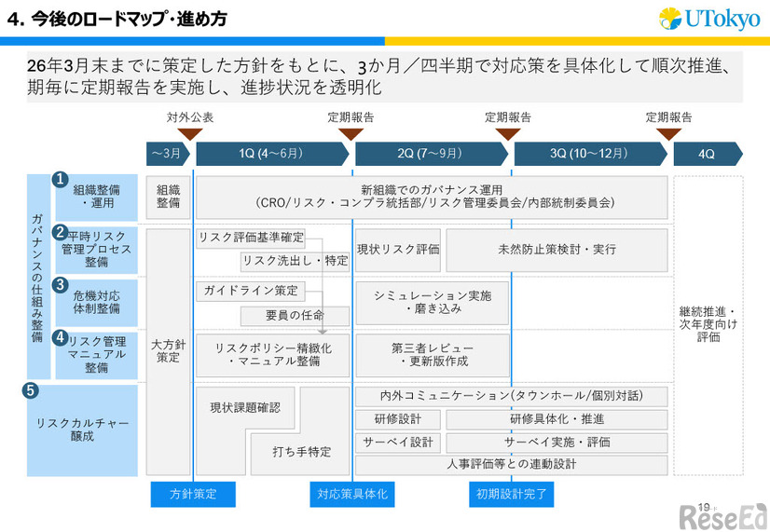
Task: Click the page number 19
Action: [x=704, y=508]
